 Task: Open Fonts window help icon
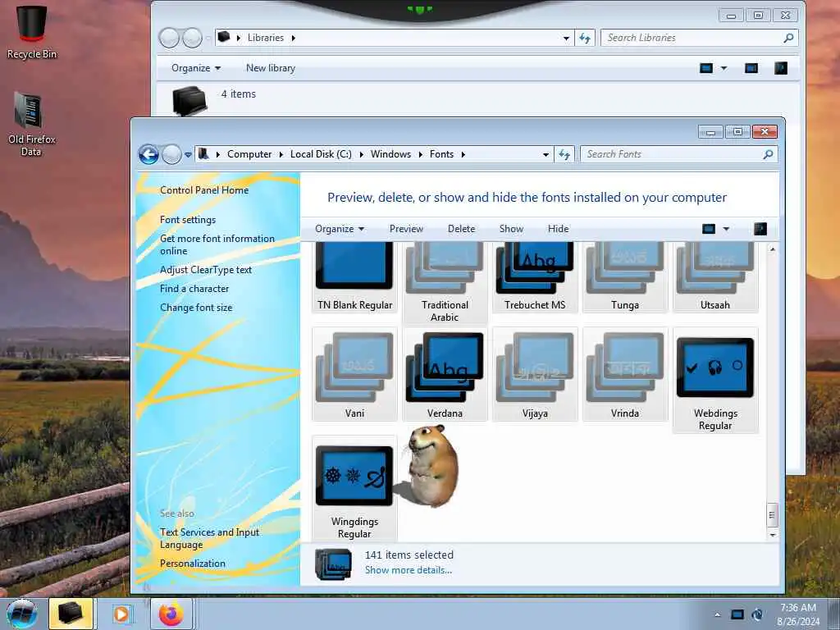760,229
